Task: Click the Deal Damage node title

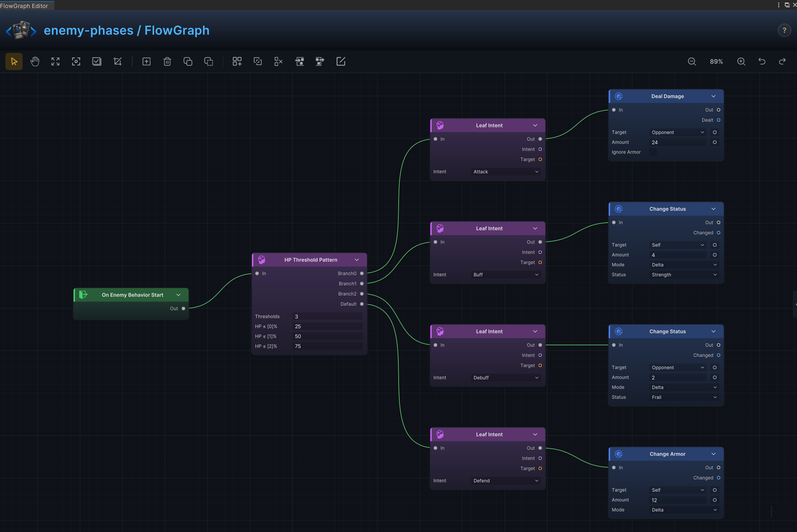Action: [x=667, y=96]
